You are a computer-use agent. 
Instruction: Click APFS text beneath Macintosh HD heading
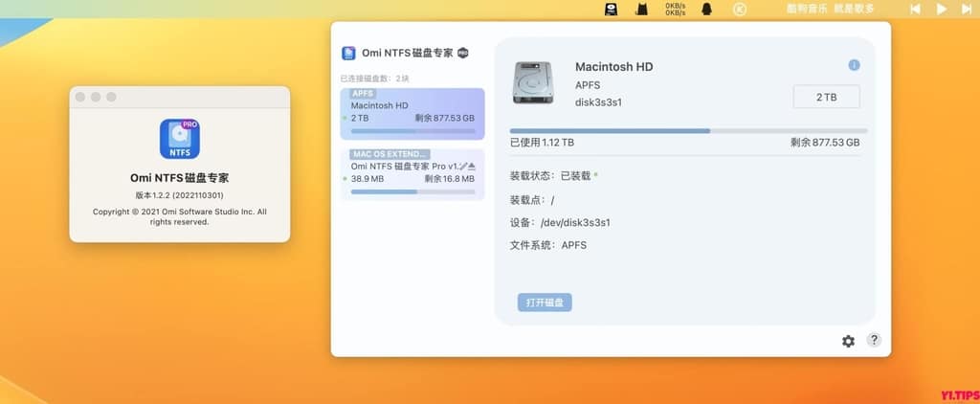click(587, 85)
